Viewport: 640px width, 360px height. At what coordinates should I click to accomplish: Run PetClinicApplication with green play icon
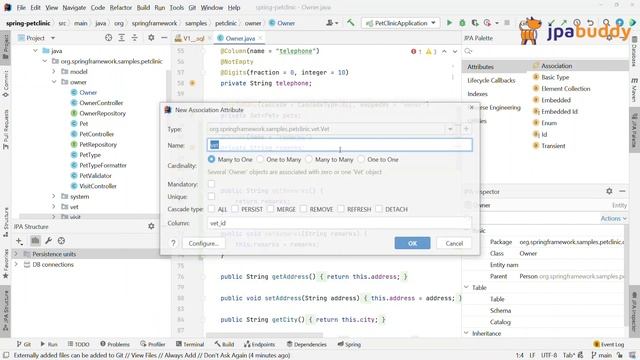(449, 23)
